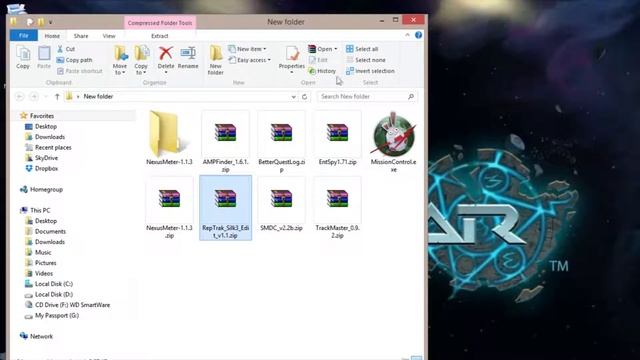This screenshot has height=360, width=640.
Task: Click the Compressed Folder Tools tab header
Action: [160, 23]
